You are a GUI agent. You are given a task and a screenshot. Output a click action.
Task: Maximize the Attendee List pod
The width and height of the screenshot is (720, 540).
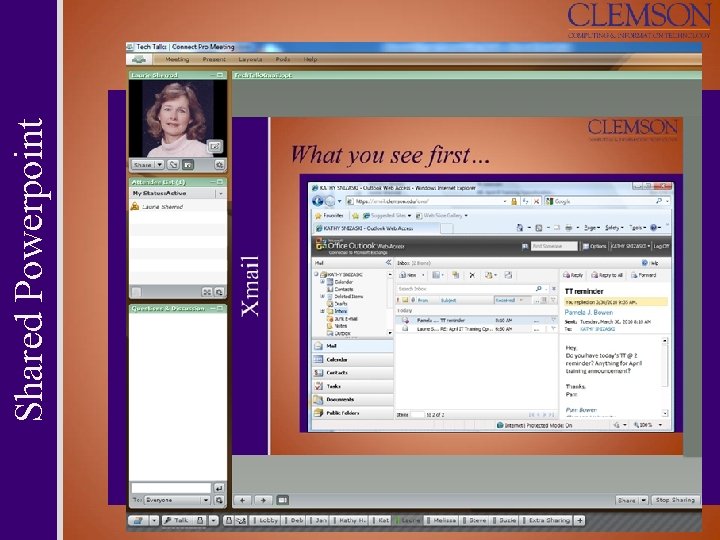[220, 182]
